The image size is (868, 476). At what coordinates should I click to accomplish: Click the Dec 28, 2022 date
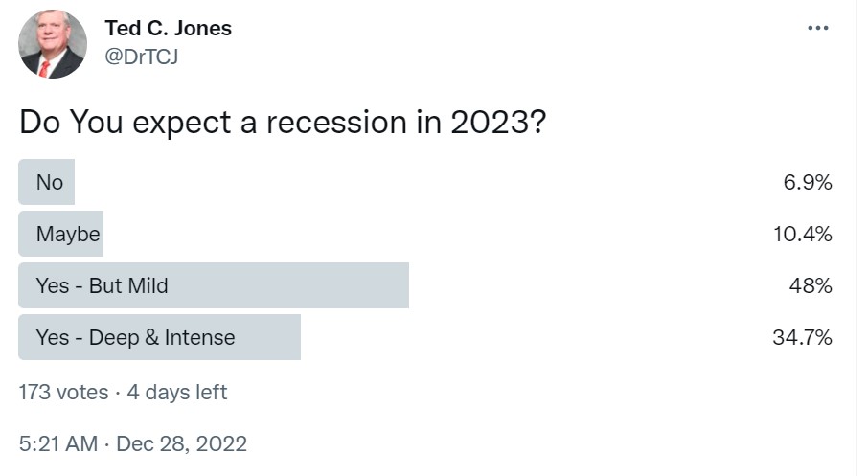coord(182,443)
